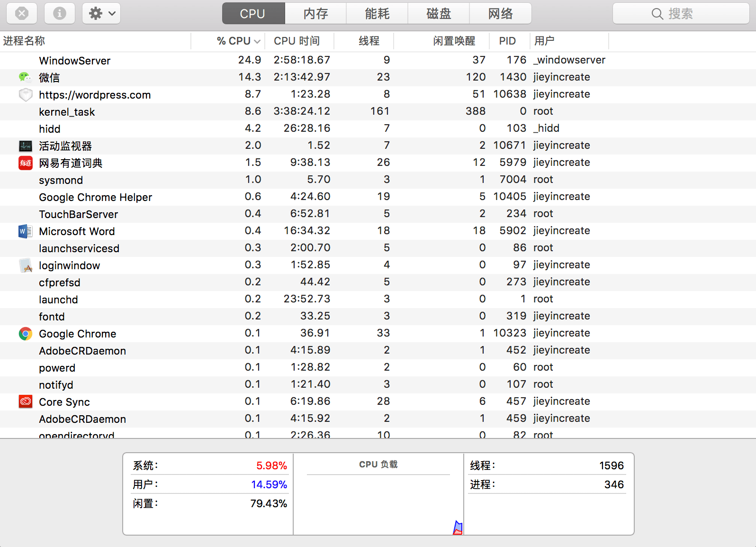The image size is (756, 547).
Task: Select the WindowServer process row
Action: (x=378, y=60)
